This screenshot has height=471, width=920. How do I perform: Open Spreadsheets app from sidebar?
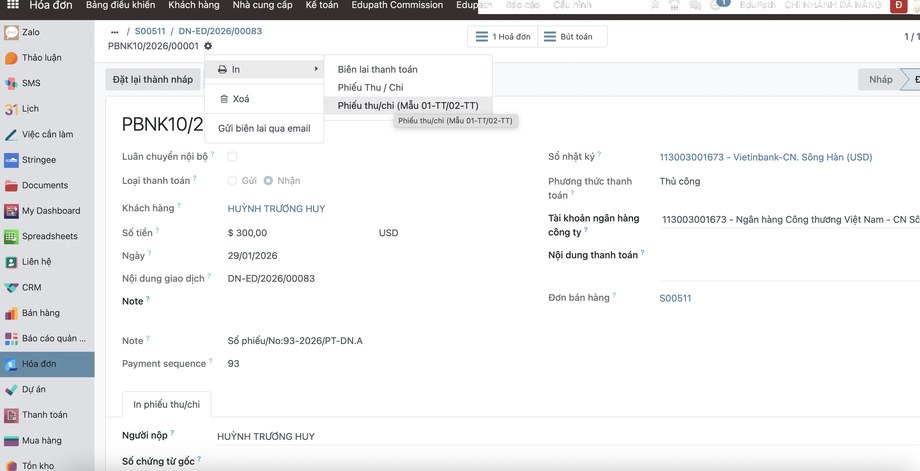point(47,236)
